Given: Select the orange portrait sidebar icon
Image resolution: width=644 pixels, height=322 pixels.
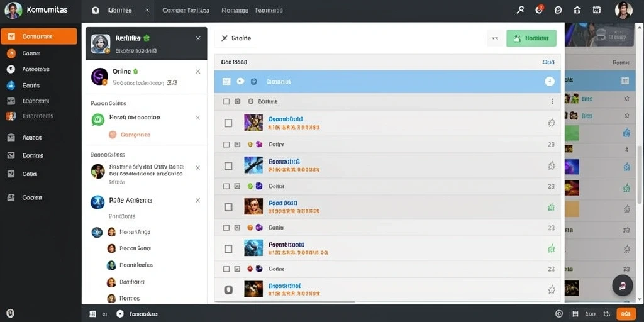Looking at the screenshot, I should (x=11, y=116).
